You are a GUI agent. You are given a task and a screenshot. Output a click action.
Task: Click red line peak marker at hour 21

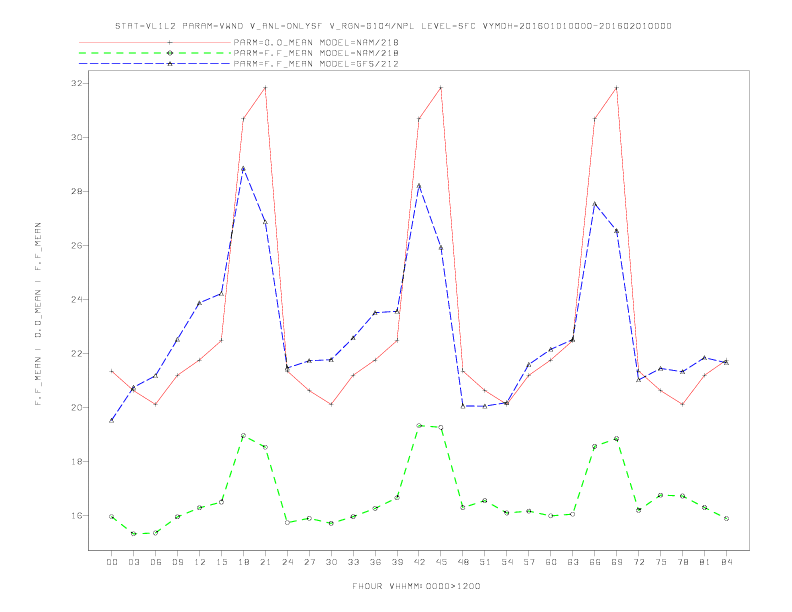tap(265, 88)
